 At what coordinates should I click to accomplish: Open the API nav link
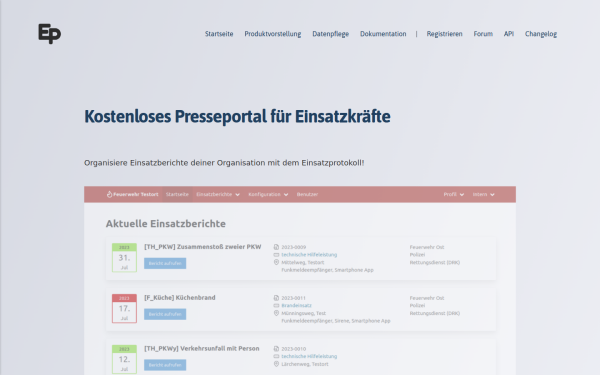[x=509, y=34]
